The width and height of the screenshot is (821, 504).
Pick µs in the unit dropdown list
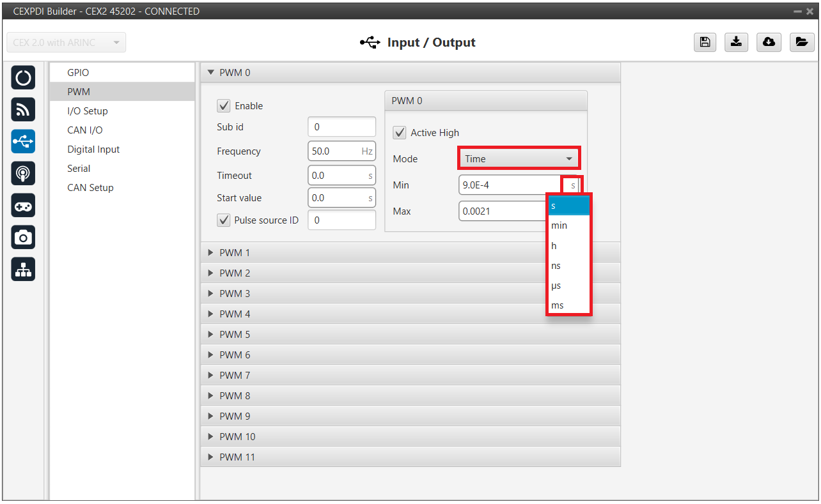pyautogui.click(x=556, y=286)
